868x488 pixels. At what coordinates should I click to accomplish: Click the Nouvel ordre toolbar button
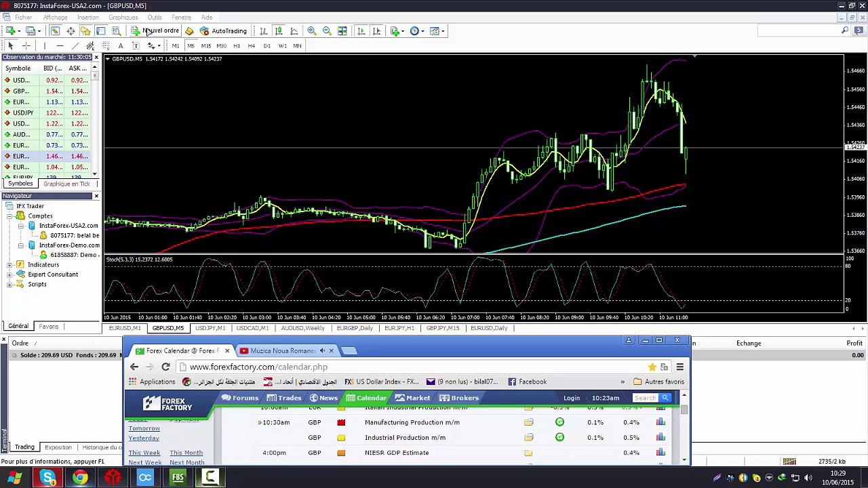click(155, 30)
